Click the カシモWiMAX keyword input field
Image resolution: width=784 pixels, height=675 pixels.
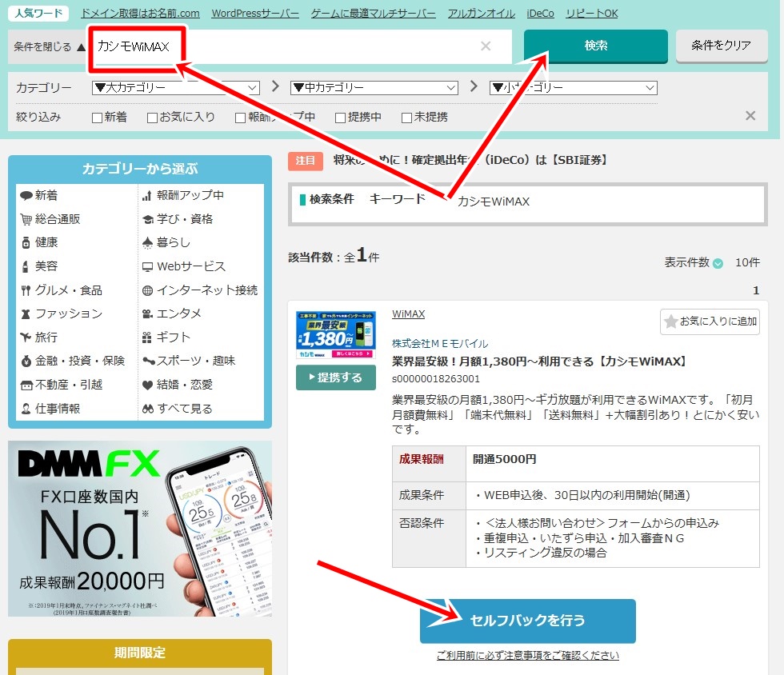click(x=300, y=46)
